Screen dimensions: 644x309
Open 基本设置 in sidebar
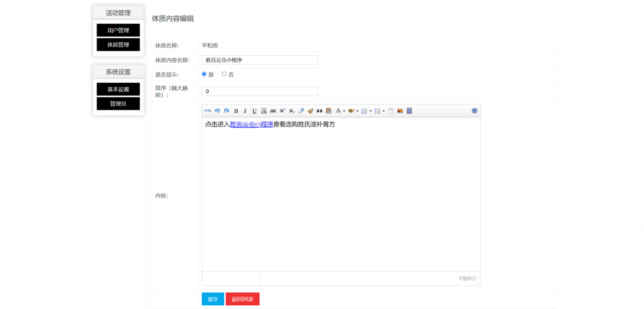118,89
